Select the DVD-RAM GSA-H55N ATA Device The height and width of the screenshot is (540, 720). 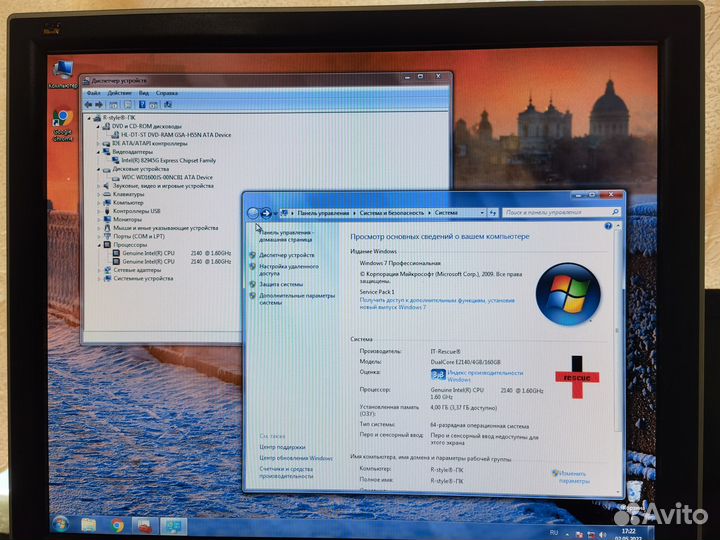click(171, 135)
